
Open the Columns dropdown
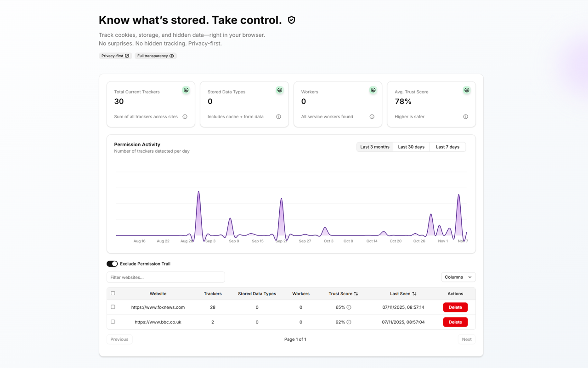(x=458, y=277)
